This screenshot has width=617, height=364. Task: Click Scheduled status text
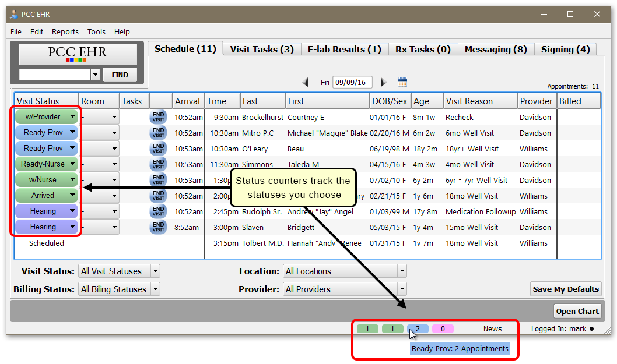click(47, 243)
